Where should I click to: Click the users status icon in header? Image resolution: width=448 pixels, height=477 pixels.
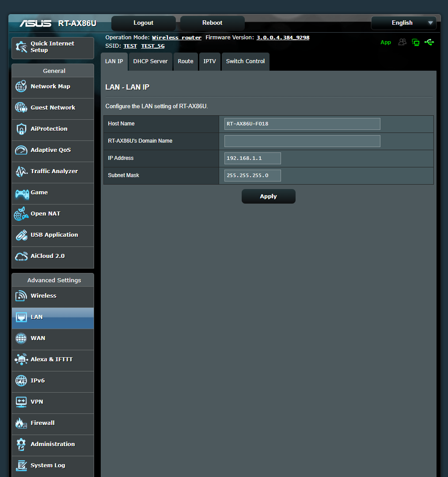402,42
